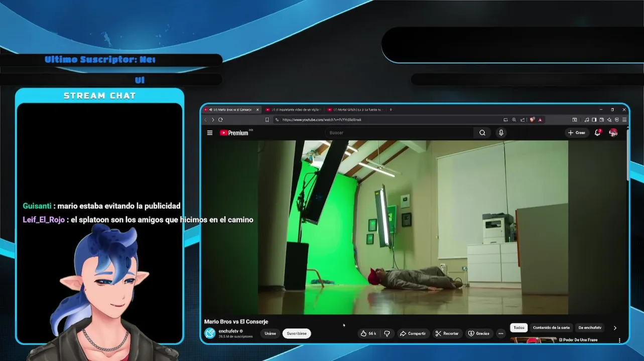This screenshot has width=644, height=361.
Task: Click the share page icon in address bar
Action: (523, 120)
